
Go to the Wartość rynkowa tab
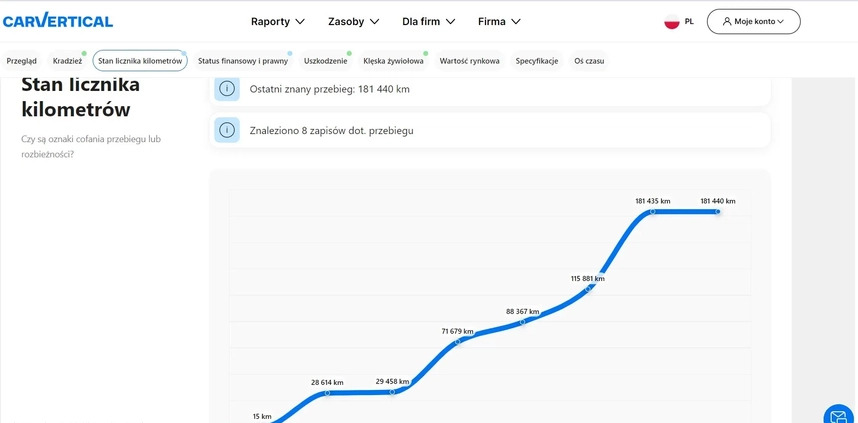click(x=469, y=61)
